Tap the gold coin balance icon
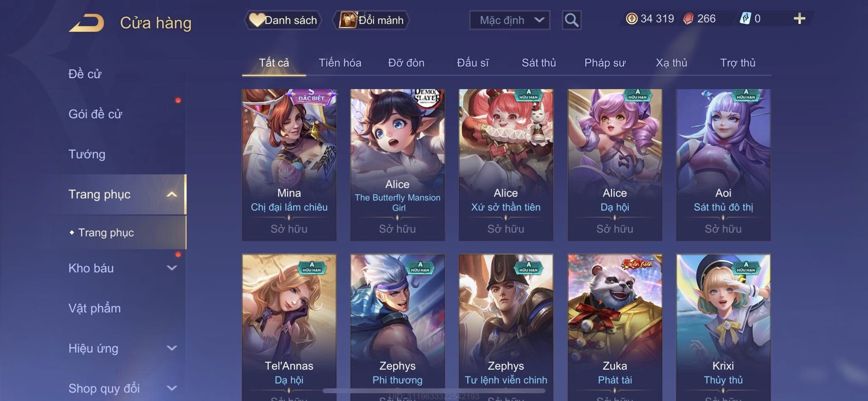868x401 pixels. click(x=632, y=19)
